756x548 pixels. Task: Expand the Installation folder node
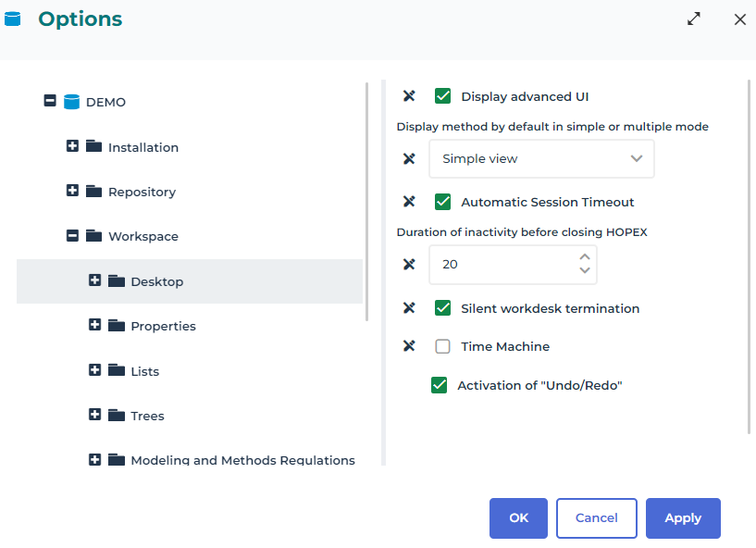(72, 146)
